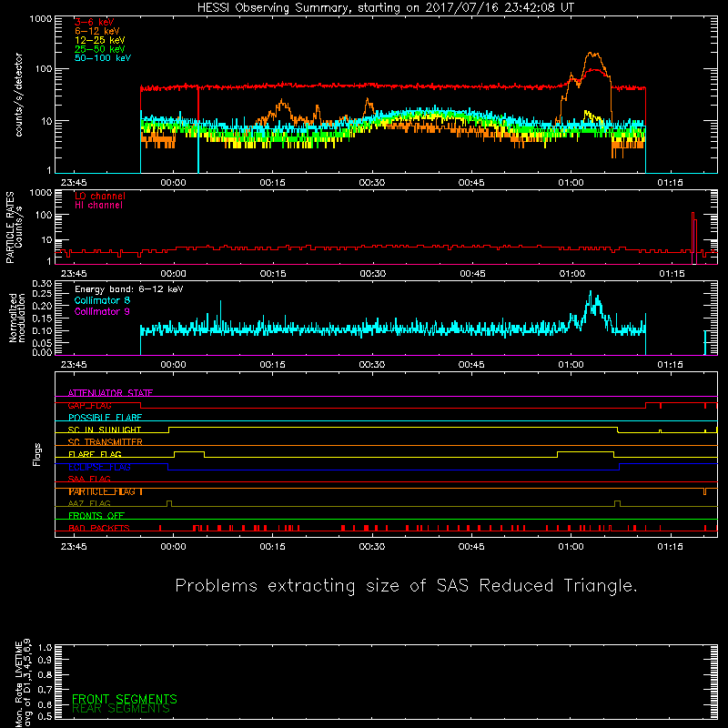The height and width of the screenshot is (728, 728).
Task: Select the SC_IN_SUNLIGHT flag label
Action: point(105,430)
